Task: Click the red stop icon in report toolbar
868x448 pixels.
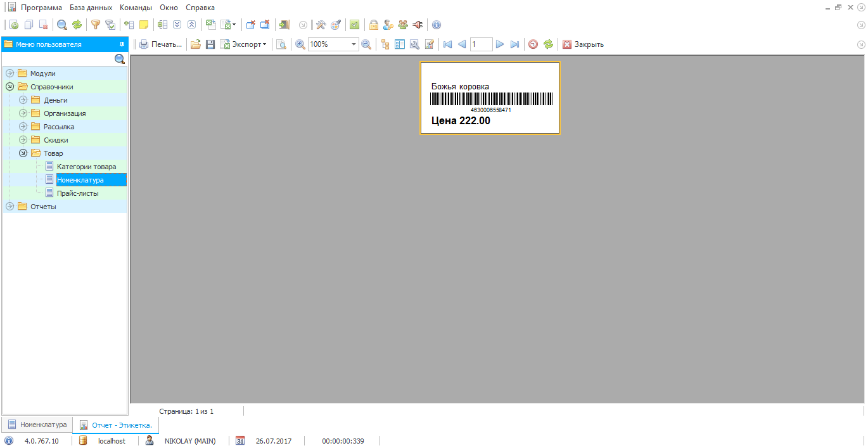Action: 533,44
